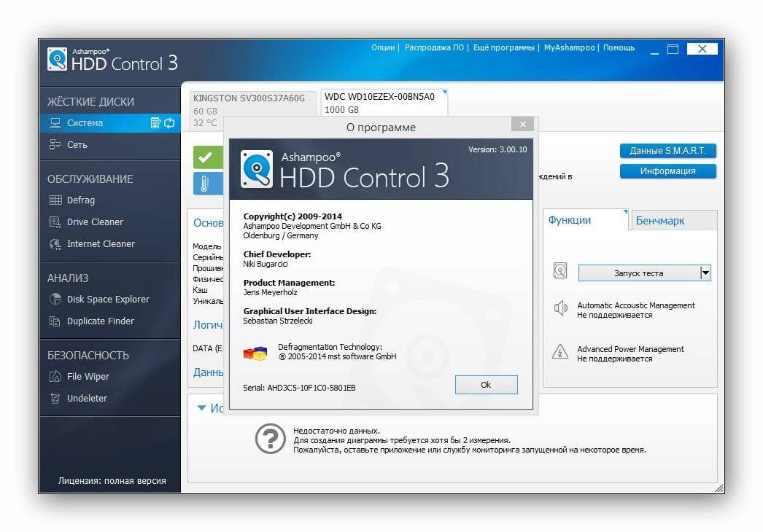This screenshot has height=532, width=763.
Task: Click the Duplicate Finder documents icon
Action: pyautogui.click(x=55, y=321)
